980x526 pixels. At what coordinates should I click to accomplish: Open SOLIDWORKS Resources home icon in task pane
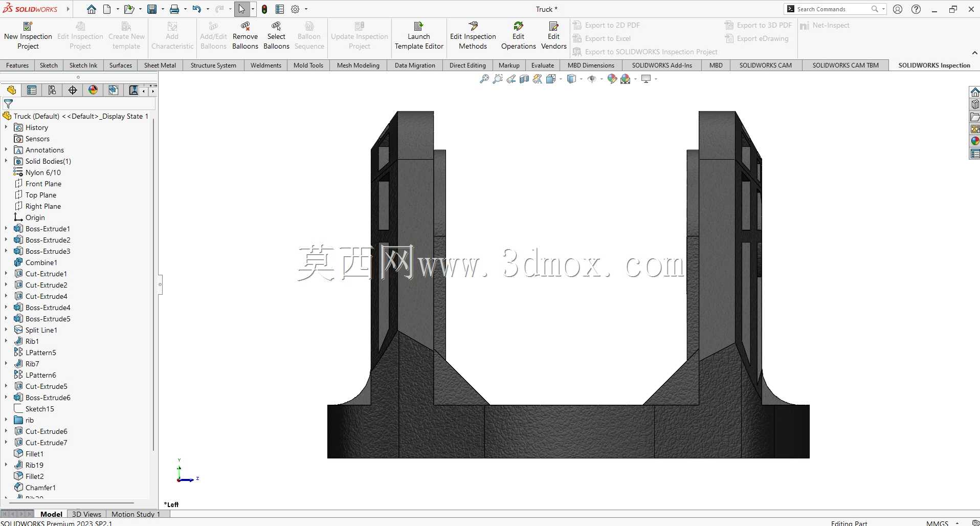(975, 92)
